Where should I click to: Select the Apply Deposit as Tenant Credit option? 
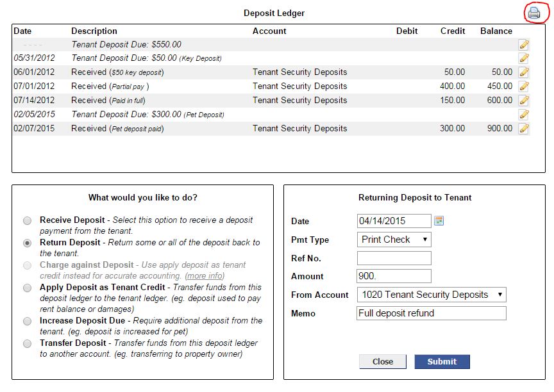[27, 288]
